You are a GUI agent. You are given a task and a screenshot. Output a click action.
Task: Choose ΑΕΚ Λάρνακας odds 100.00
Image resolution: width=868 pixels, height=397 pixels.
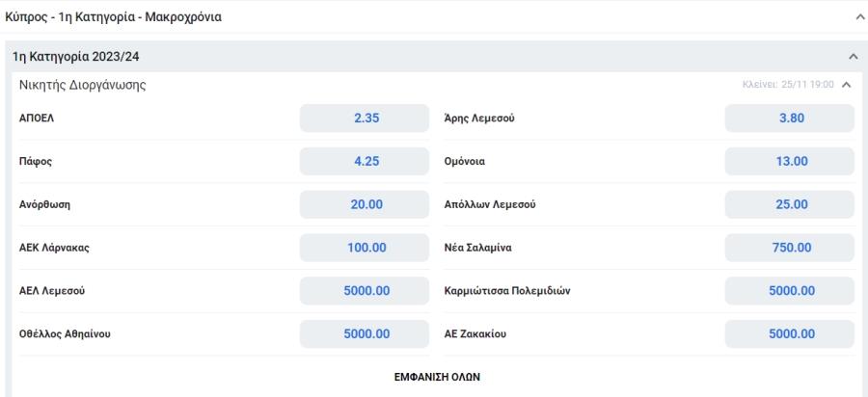point(365,248)
